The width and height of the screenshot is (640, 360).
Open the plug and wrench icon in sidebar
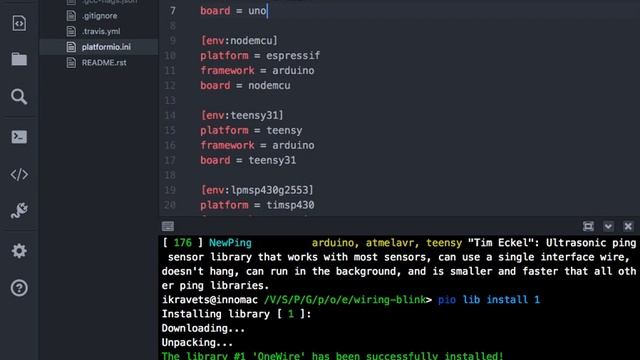19,211
